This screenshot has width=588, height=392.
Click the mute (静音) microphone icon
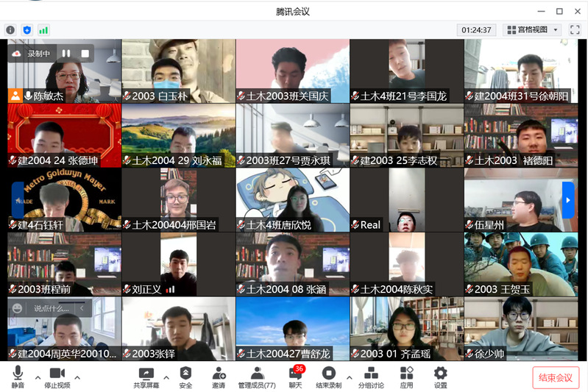click(x=18, y=374)
